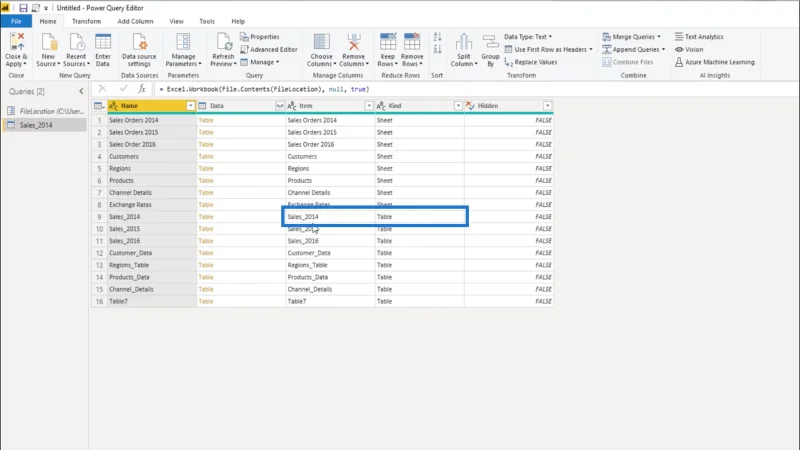Viewport: 800px width, 450px height.
Task: Expand the Data column
Action: point(280,106)
